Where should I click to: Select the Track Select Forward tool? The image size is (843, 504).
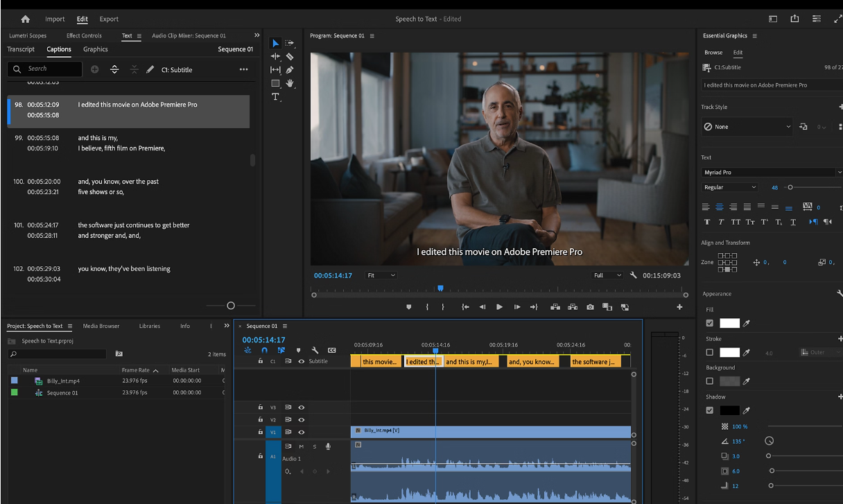coord(290,43)
